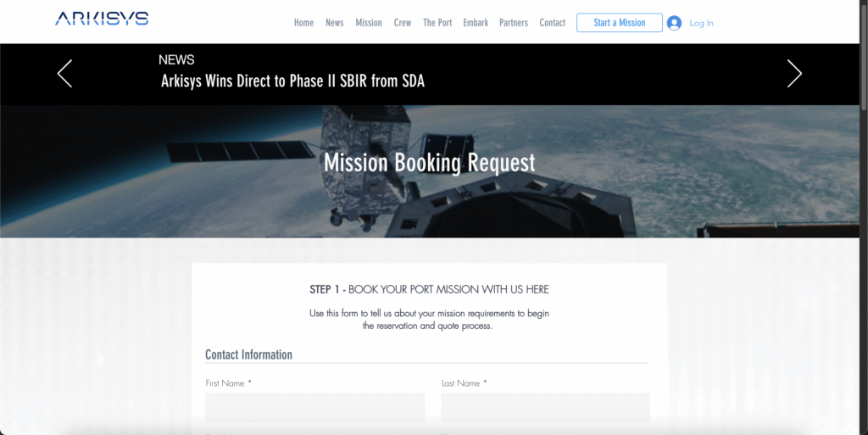This screenshot has height=435, width=868.
Task: Click into the Last Name field
Action: pos(545,407)
